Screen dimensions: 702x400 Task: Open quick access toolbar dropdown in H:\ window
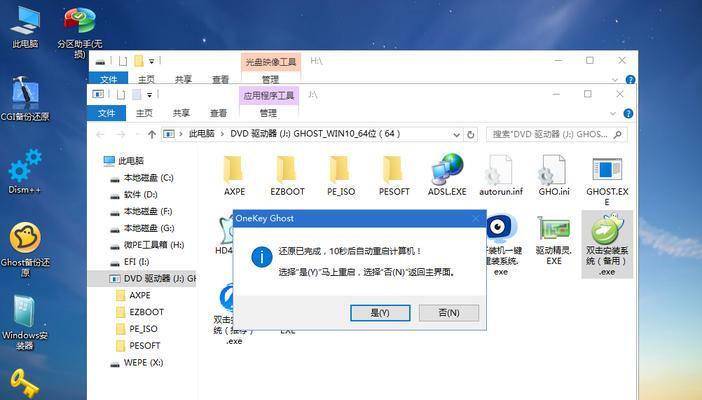coord(151,61)
